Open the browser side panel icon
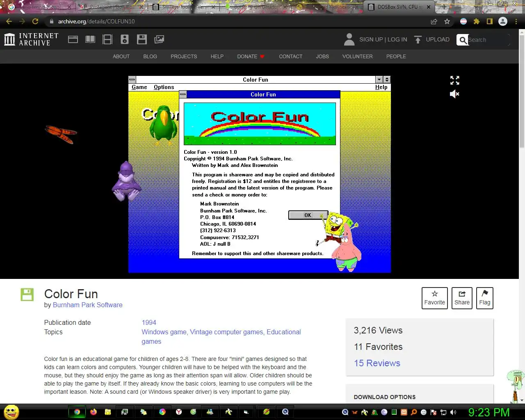525x420 pixels. coord(489,21)
